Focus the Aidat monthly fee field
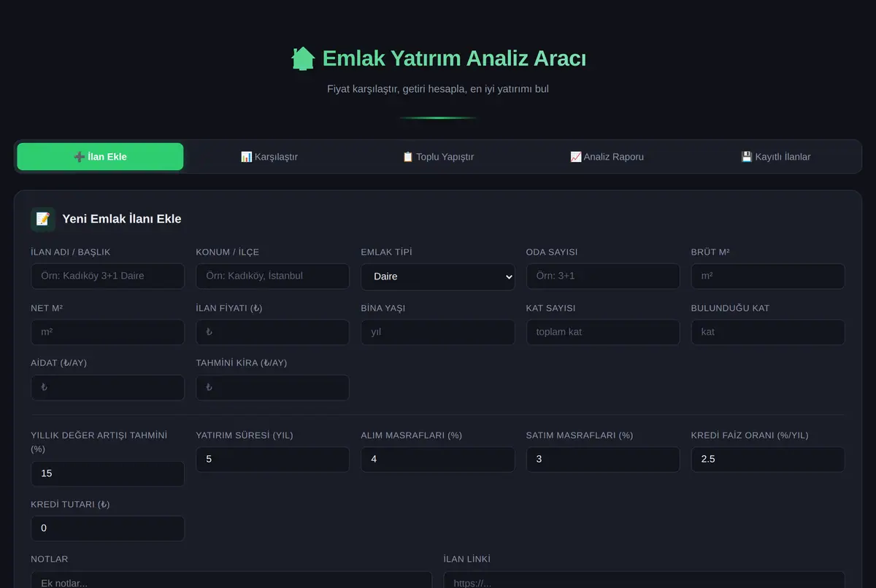 coord(108,387)
